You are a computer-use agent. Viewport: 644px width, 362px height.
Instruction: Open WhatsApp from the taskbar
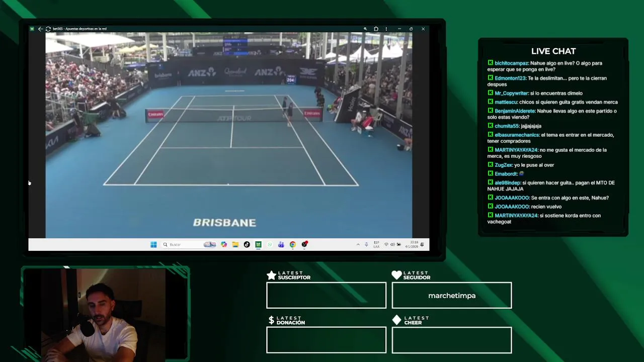click(x=270, y=244)
